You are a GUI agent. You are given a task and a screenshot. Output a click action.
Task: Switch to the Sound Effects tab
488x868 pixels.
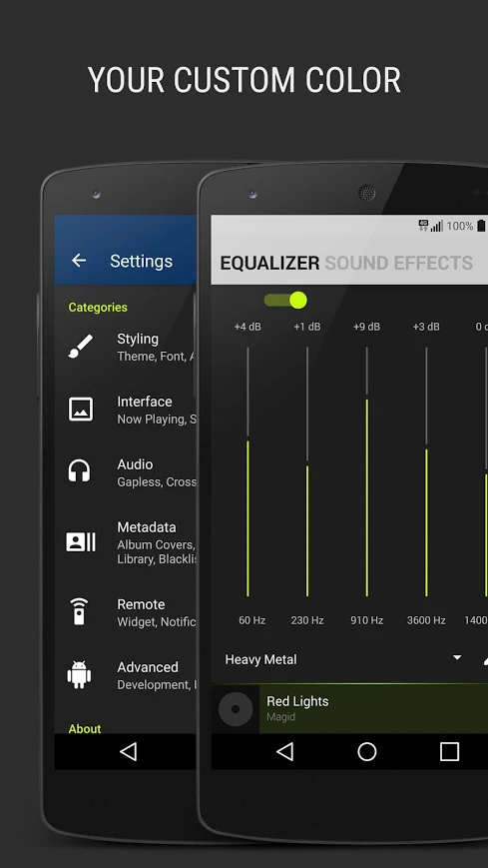[x=398, y=263]
